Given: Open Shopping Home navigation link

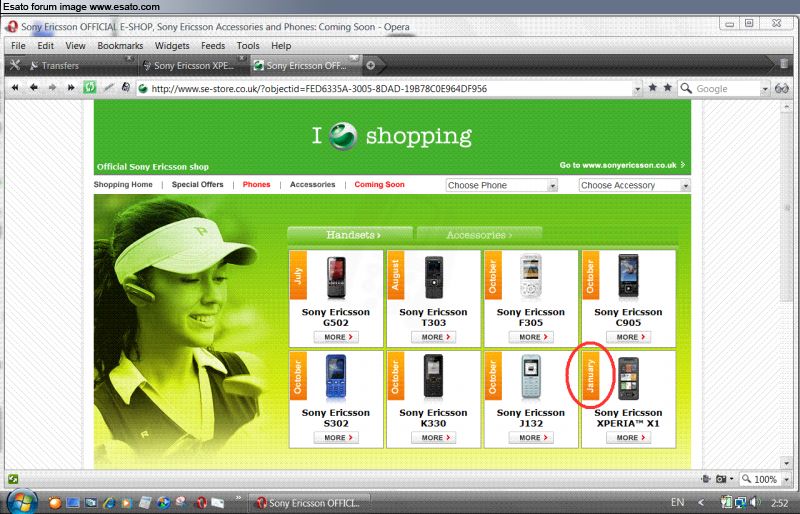Looking at the screenshot, I should 123,185.
